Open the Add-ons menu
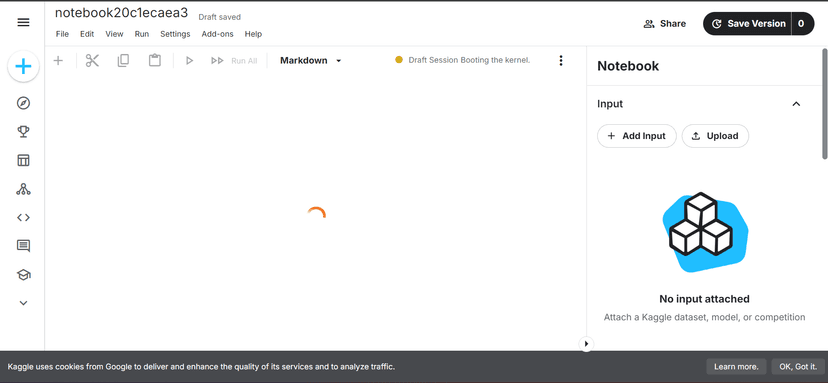Screen dimensions: 828x383 click(218, 34)
